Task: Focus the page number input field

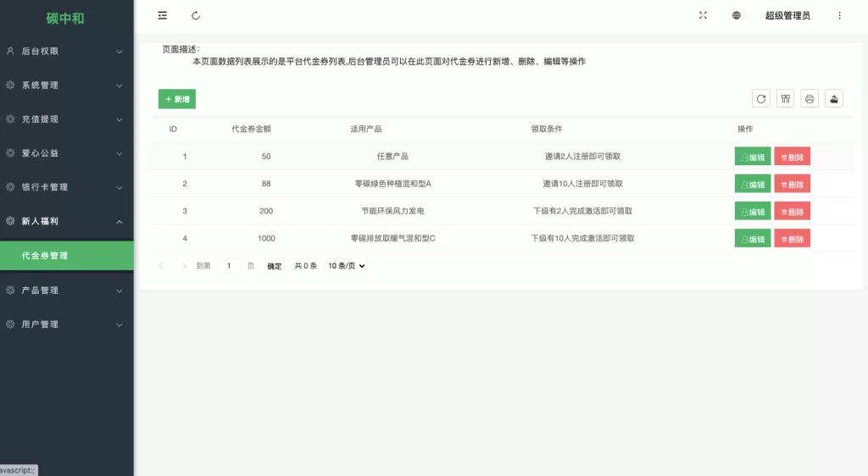Action: [229, 266]
